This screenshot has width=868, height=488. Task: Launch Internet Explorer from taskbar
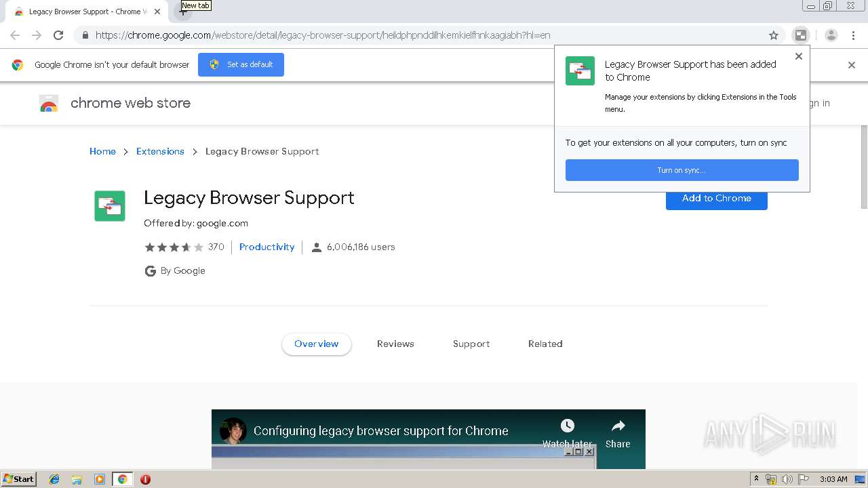pos(54,479)
